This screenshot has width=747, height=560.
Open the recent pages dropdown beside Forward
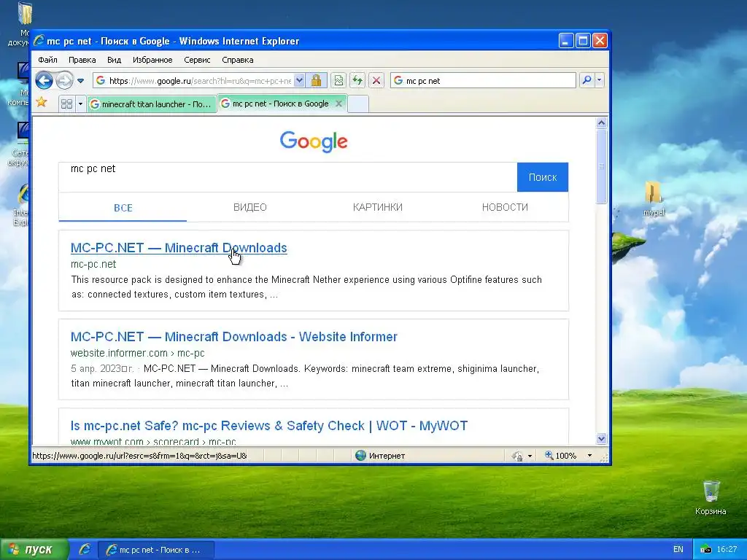80,80
